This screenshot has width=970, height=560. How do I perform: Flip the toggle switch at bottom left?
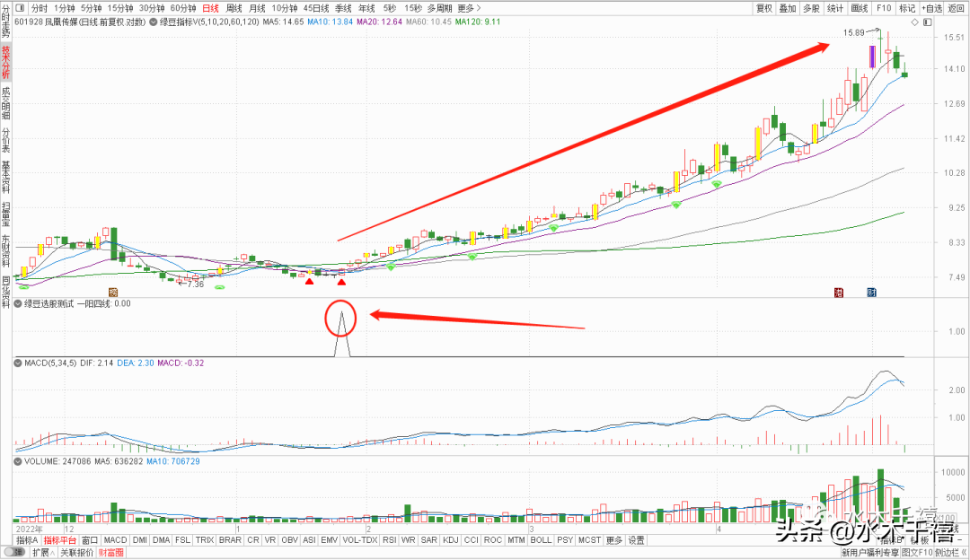tap(14, 552)
